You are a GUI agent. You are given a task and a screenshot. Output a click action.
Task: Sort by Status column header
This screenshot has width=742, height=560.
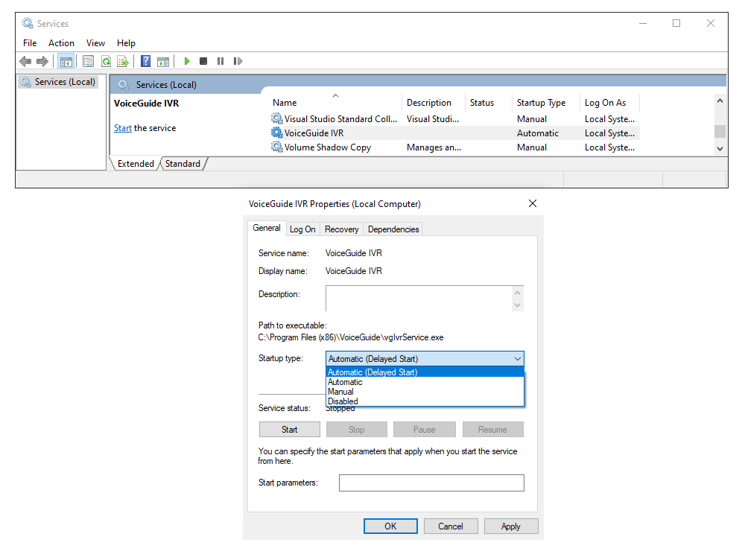[x=488, y=103]
